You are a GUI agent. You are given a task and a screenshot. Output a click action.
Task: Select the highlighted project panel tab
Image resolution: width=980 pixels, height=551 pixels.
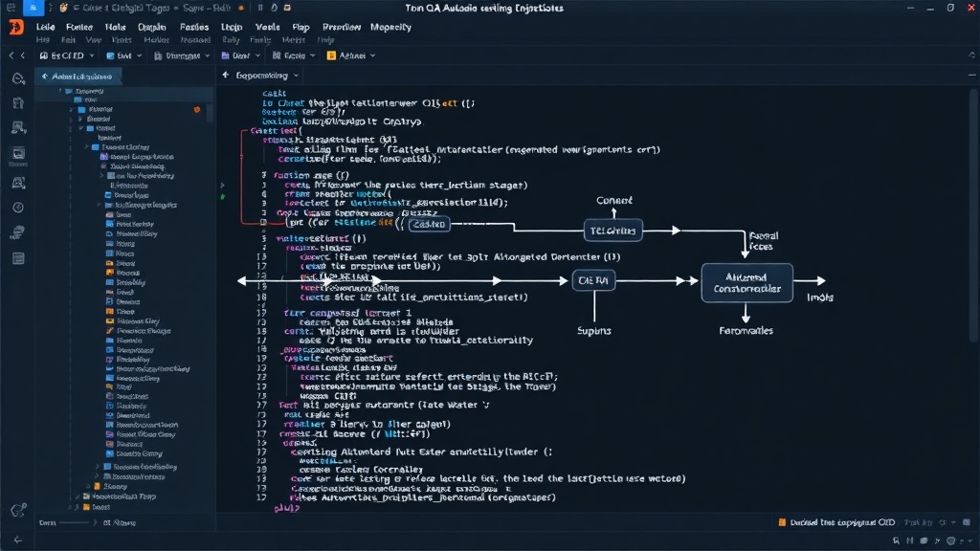point(78,77)
